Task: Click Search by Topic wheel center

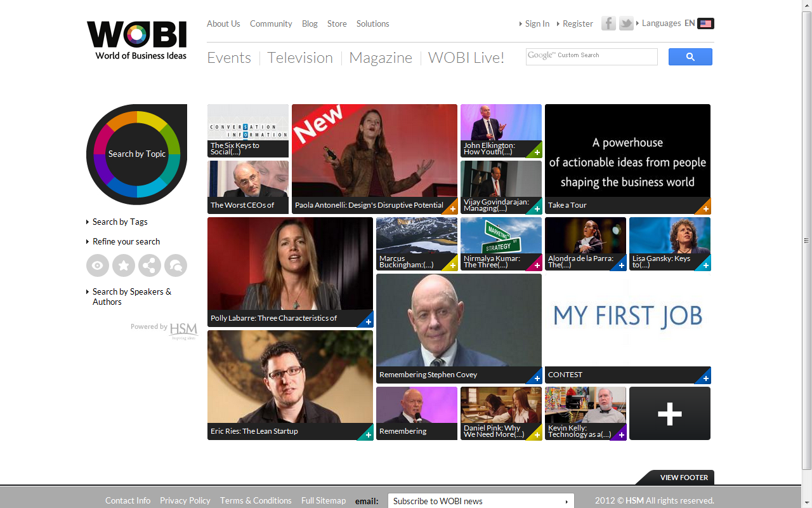Action: (137, 154)
